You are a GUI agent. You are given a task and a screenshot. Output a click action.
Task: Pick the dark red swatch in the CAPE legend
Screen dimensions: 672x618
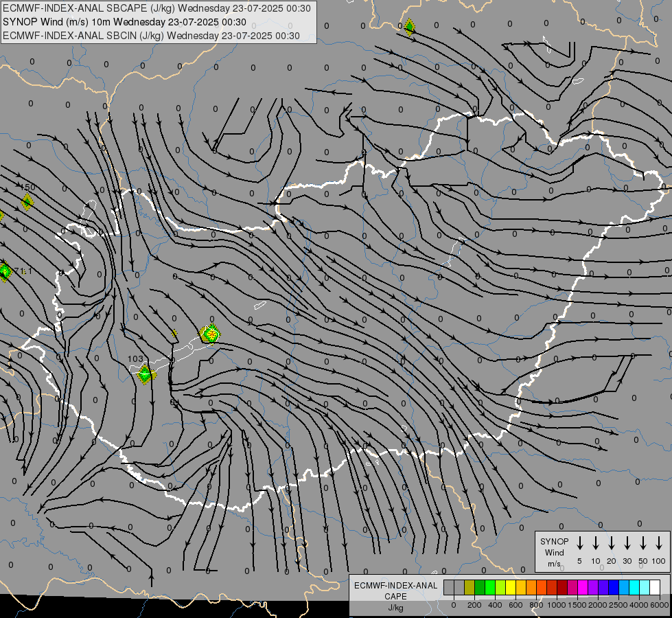click(562, 587)
